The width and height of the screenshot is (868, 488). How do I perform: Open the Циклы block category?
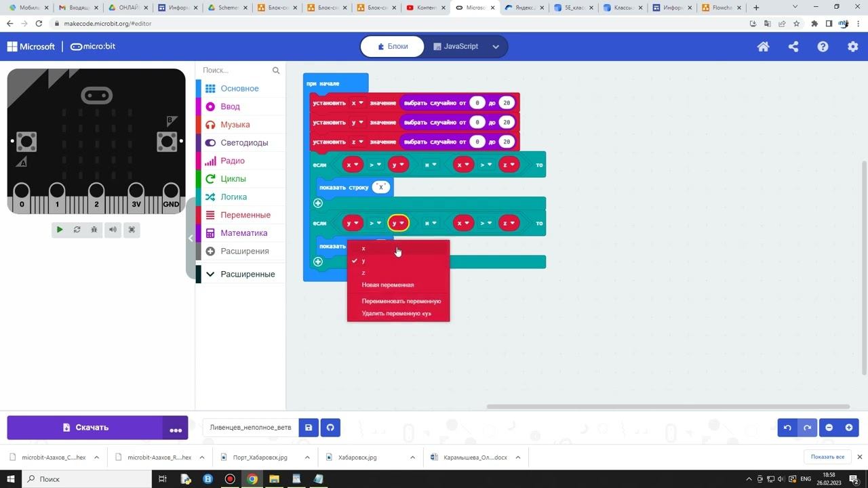(x=241, y=179)
